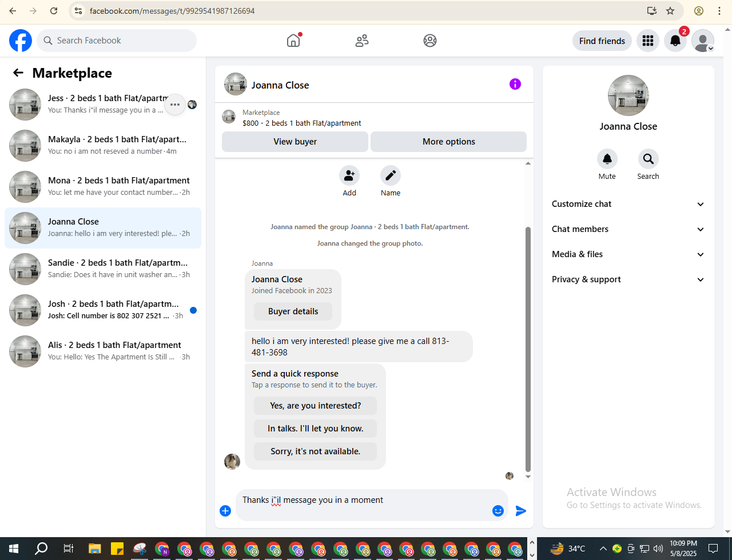Open the Groups icon in top navigation

[x=430, y=41]
